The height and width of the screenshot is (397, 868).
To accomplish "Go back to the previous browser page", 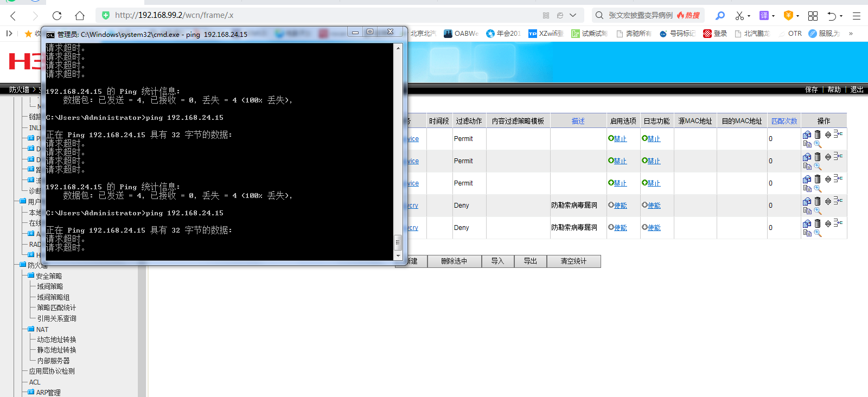I will pos(14,16).
